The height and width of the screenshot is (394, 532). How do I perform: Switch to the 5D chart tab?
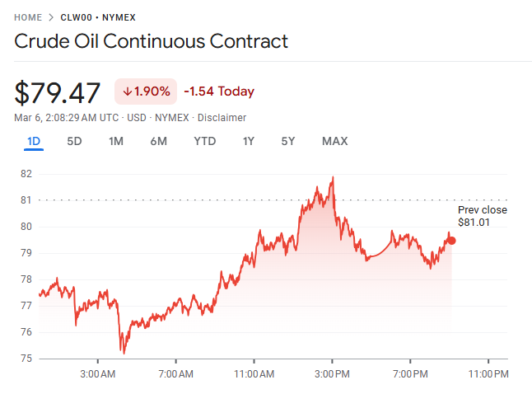pyautogui.click(x=74, y=141)
